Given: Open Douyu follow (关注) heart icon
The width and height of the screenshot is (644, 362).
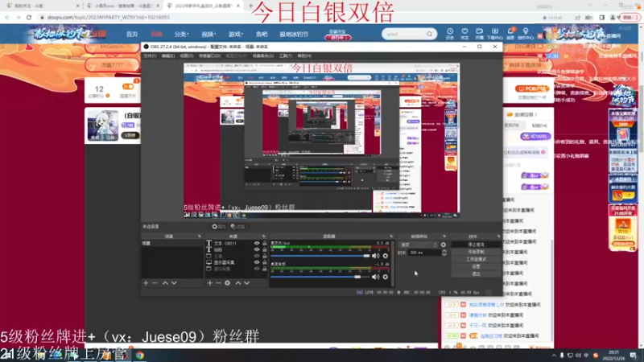Looking at the screenshot, I should [464, 34].
